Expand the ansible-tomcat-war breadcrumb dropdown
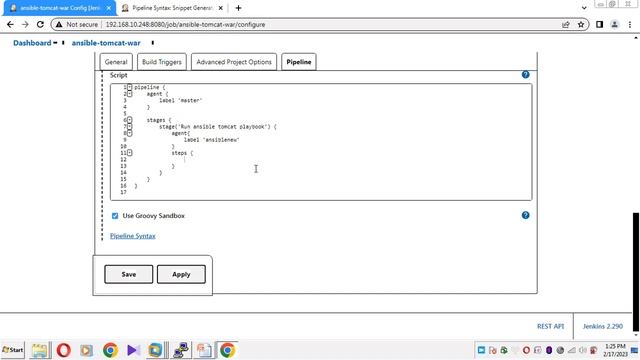640x360 pixels. (x=153, y=43)
